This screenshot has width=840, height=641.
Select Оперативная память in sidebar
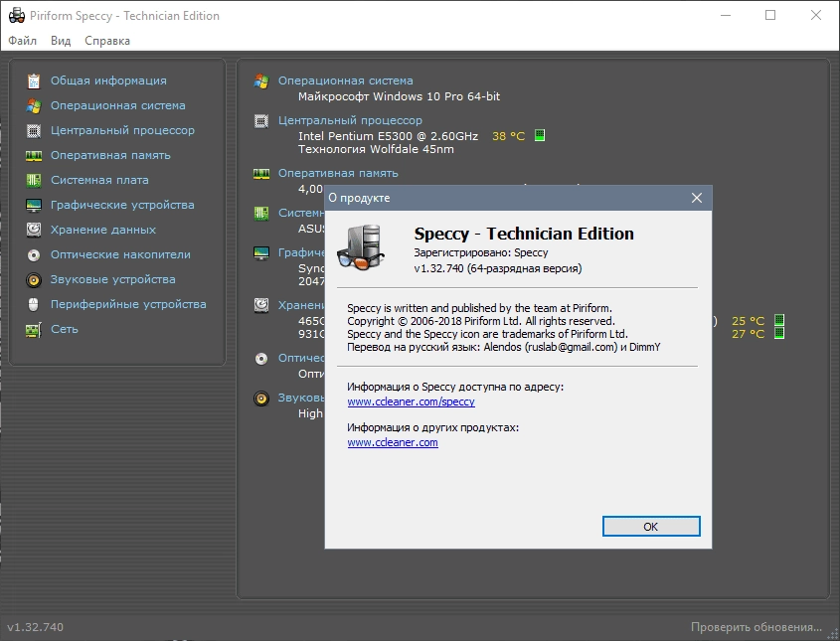(110, 155)
